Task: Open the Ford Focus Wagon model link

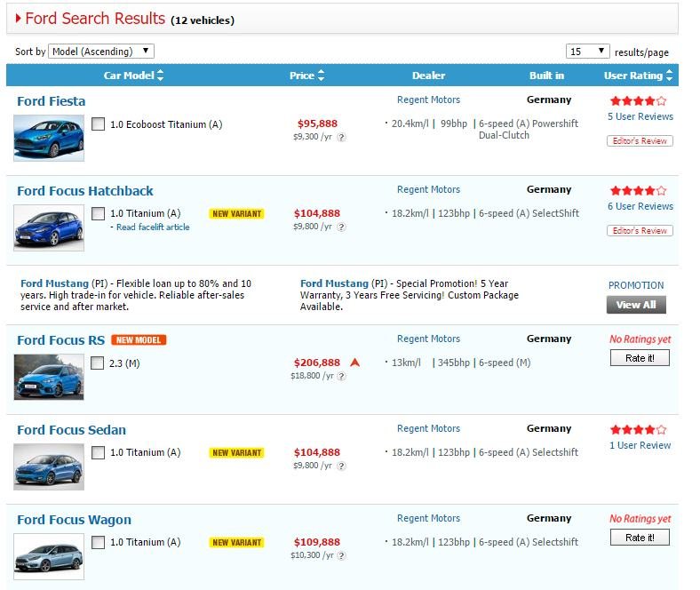Action: pos(74,520)
